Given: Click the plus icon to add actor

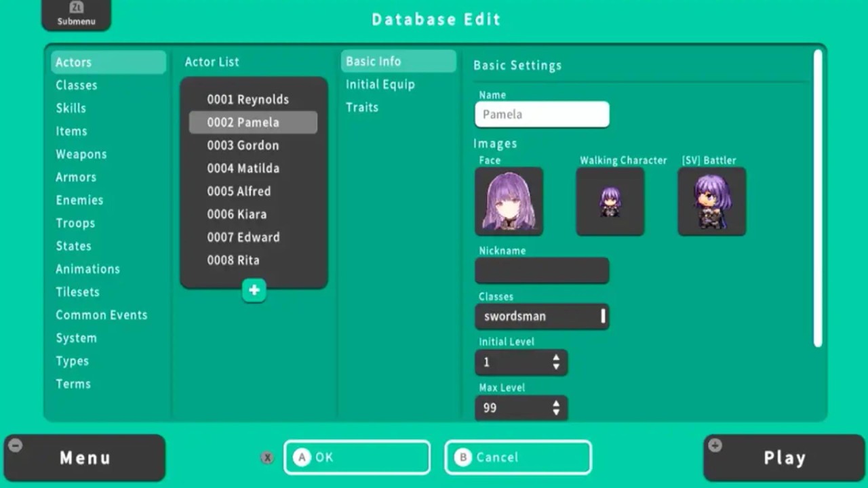Looking at the screenshot, I should coord(254,290).
